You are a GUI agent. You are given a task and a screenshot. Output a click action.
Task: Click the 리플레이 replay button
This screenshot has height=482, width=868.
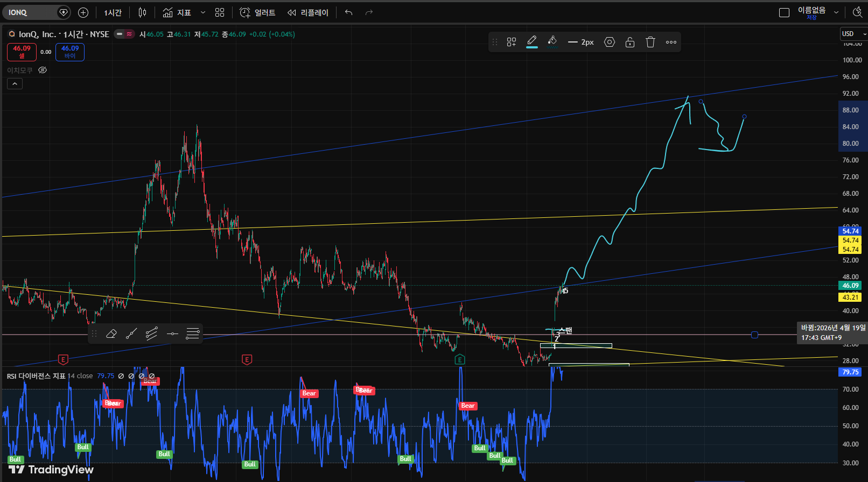[308, 12]
